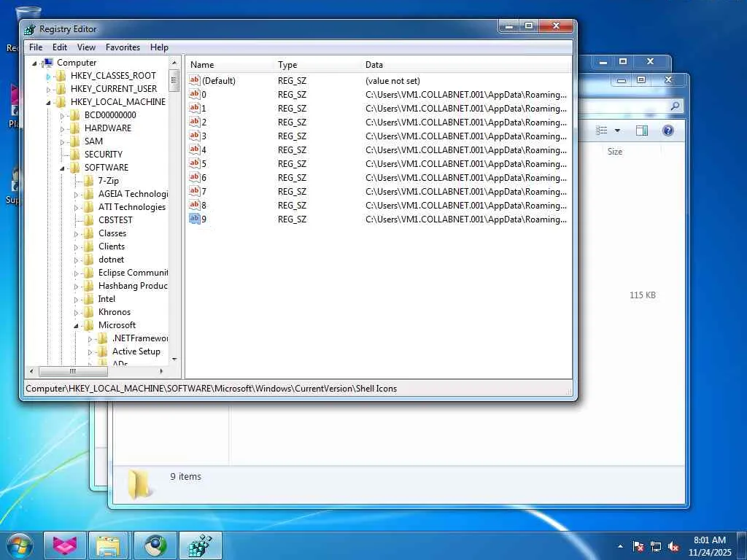Click the tree pane vertical scrollbar thumb

(x=174, y=80)
